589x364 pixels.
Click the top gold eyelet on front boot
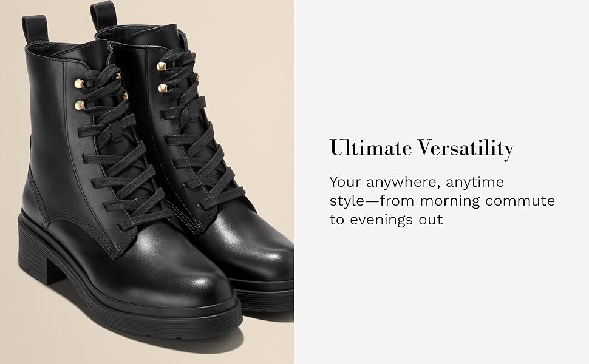coord(79,83)
